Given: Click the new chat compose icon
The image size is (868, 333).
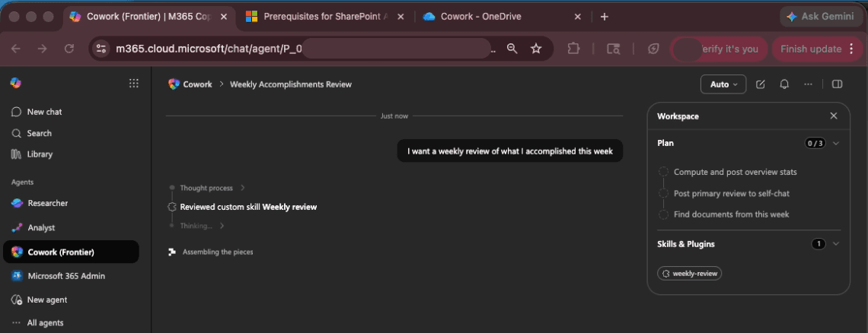Looking at the screenshot, I should 761,84.
